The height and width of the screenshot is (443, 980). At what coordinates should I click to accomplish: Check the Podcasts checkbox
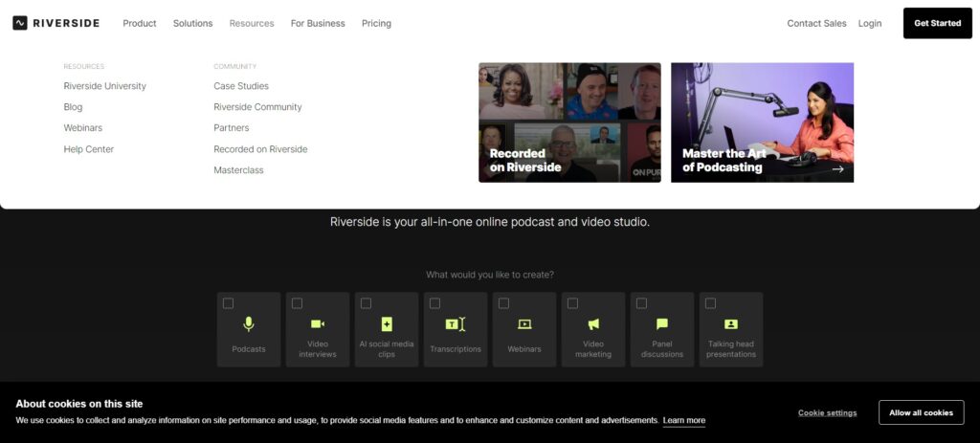[x=228, y=303]
